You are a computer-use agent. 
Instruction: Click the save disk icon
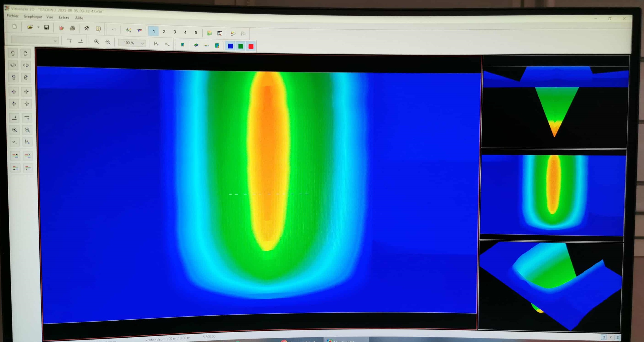tap(47, 28)
